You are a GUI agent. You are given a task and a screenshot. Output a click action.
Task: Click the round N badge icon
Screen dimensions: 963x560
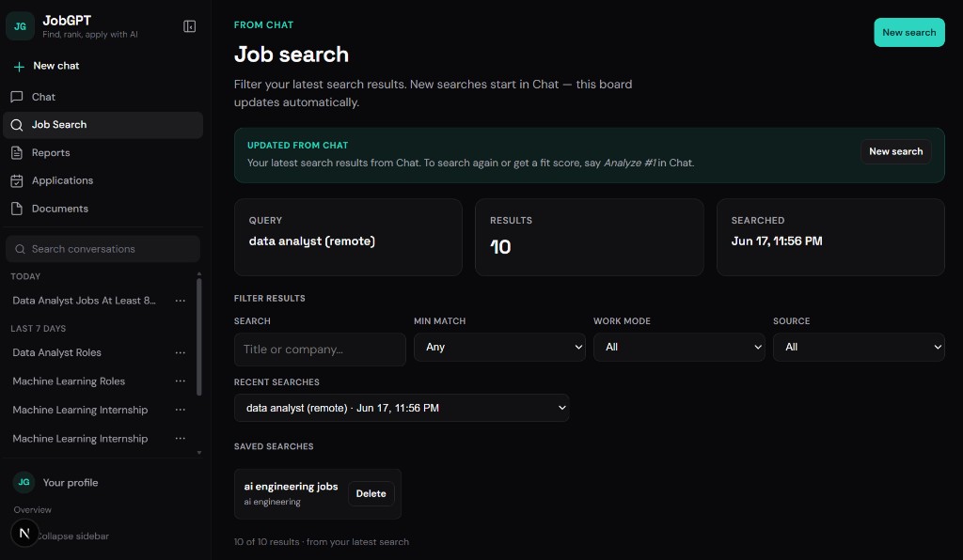(24, 533)
